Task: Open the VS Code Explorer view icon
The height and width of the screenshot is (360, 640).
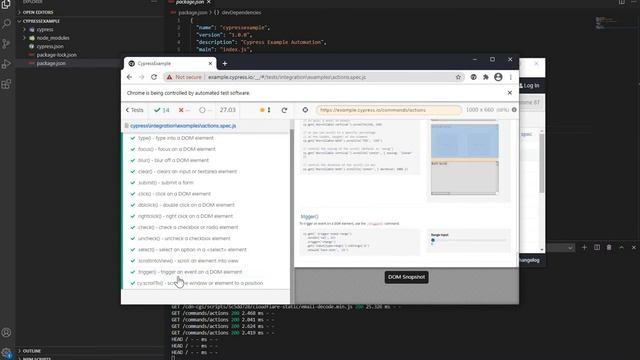Action: pos(6,4)
